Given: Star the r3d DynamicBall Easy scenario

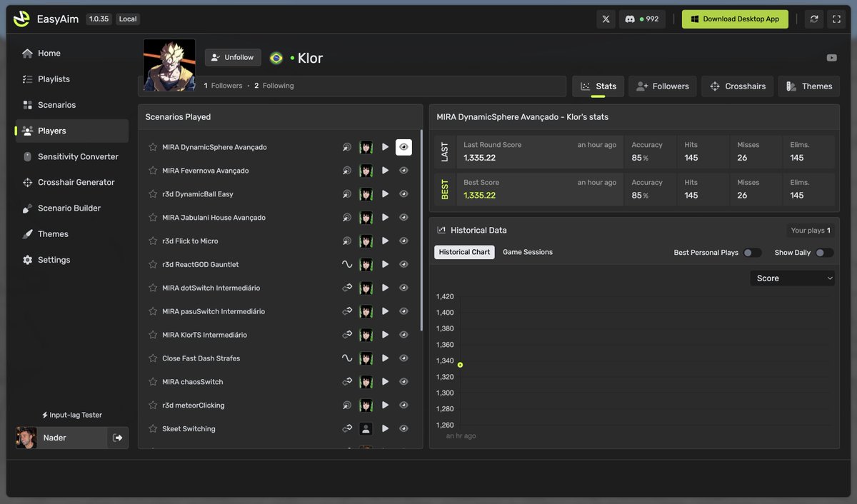Looking at the screenshot, I should (x=152, y=194).
